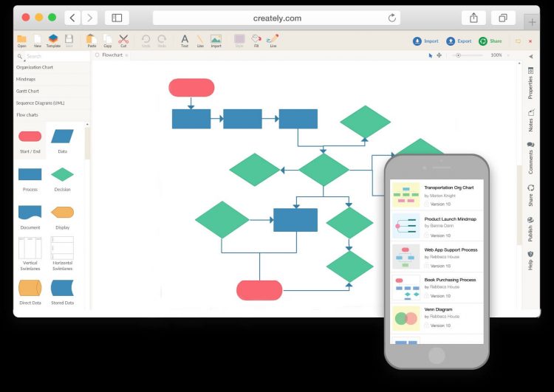Open the Template icon in toolbar

[53, 41]
